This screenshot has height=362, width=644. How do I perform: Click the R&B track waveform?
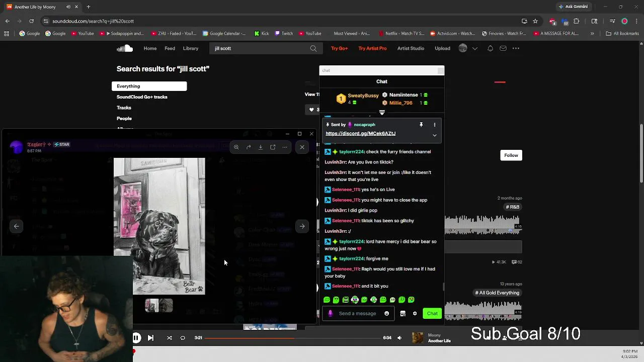click(x=483, y=225)
